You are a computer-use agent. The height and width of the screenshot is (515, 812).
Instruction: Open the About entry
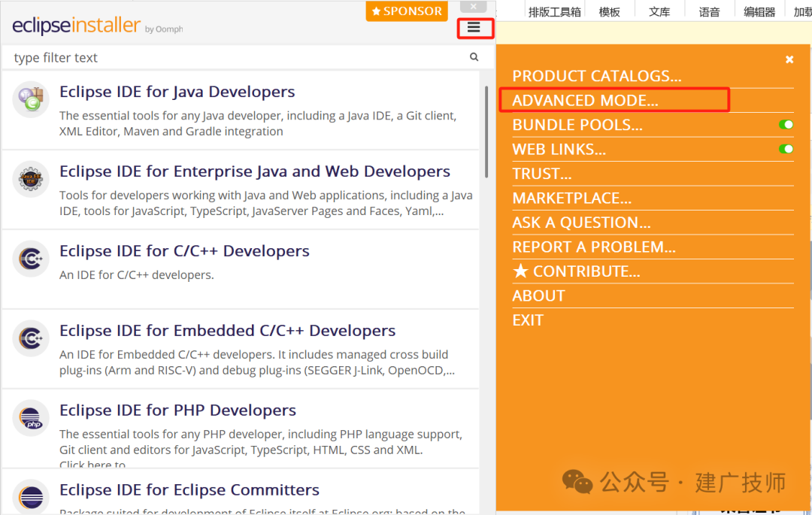pos(538,295)
